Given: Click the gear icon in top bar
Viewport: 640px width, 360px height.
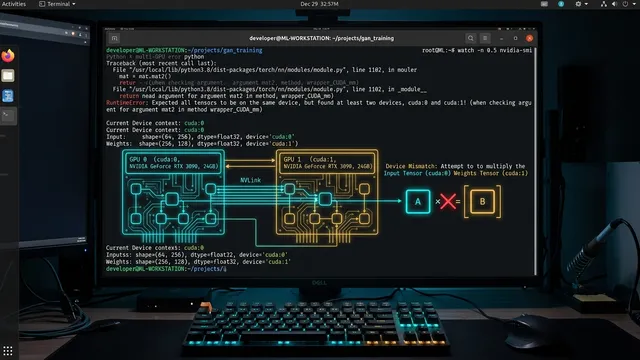Looking at the screenshot, I should pyautogui.click(x=578, y=4).
